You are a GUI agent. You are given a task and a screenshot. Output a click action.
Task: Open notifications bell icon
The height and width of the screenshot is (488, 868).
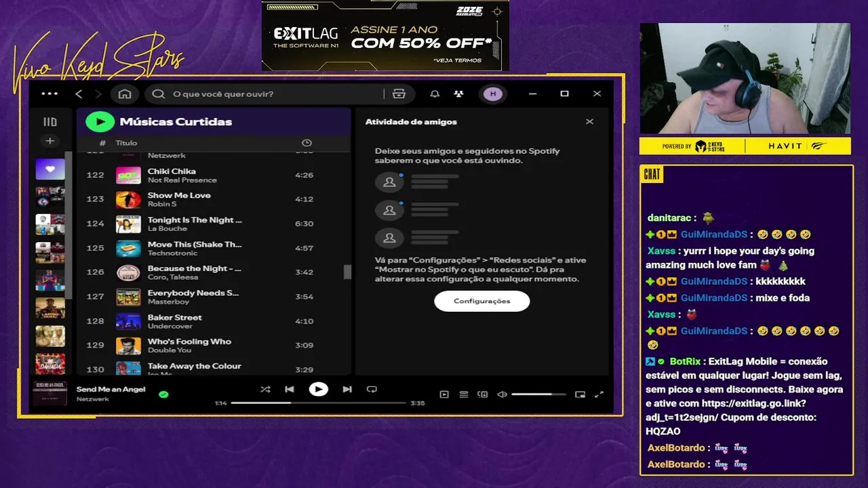click(435, 94)
